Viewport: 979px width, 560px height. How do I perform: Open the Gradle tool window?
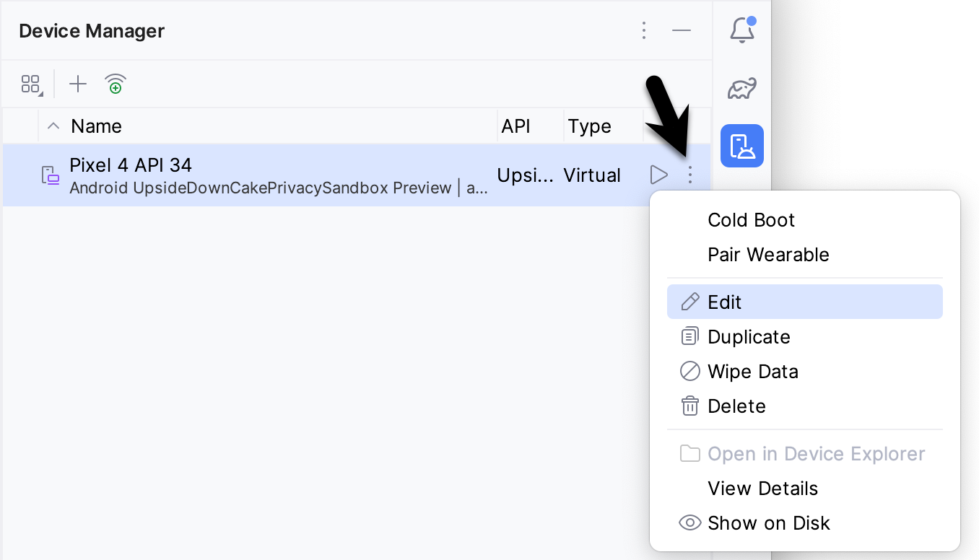[742, 88]
